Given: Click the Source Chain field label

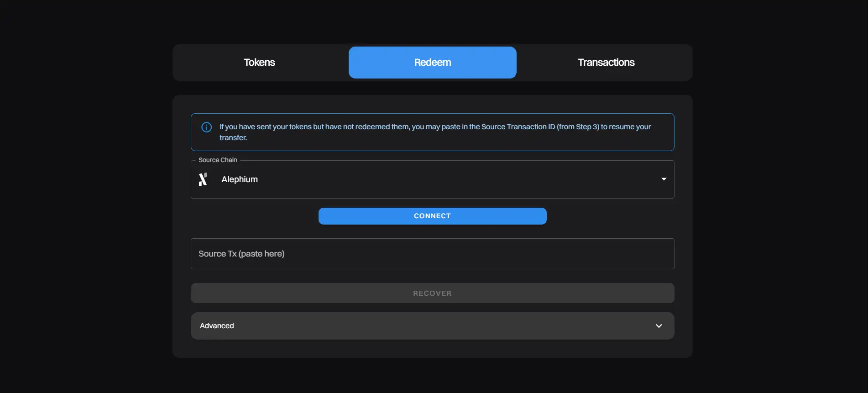Looking at the screenshot, I should click(x=218, y=160).
